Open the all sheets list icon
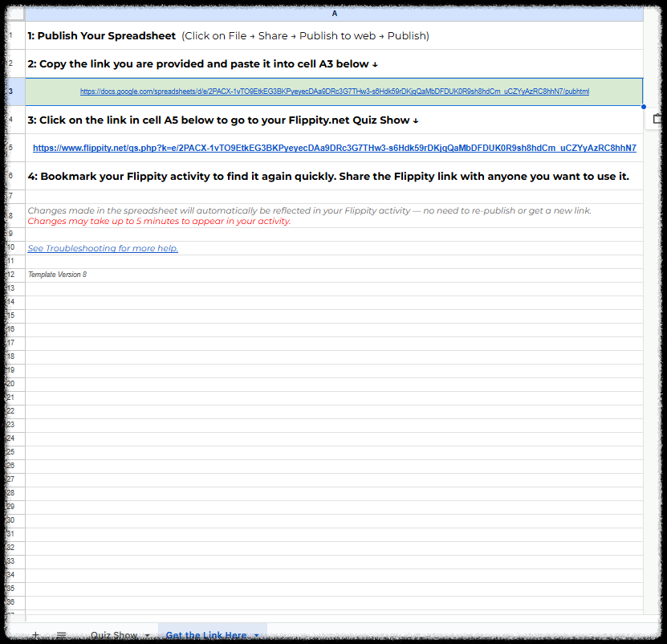667x644 pixels. coord(61,635)
